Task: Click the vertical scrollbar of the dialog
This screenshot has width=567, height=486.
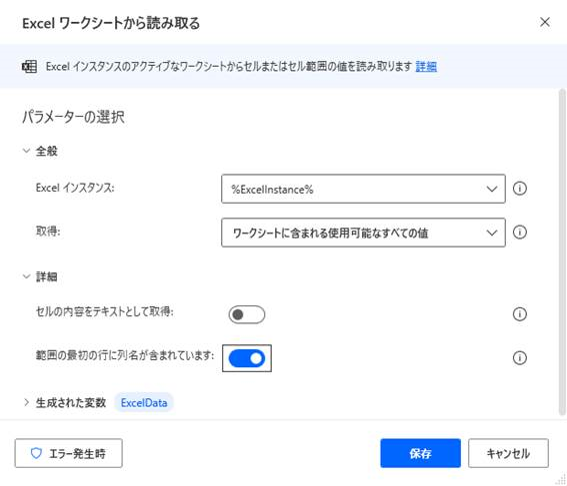Action: point(562,253)
